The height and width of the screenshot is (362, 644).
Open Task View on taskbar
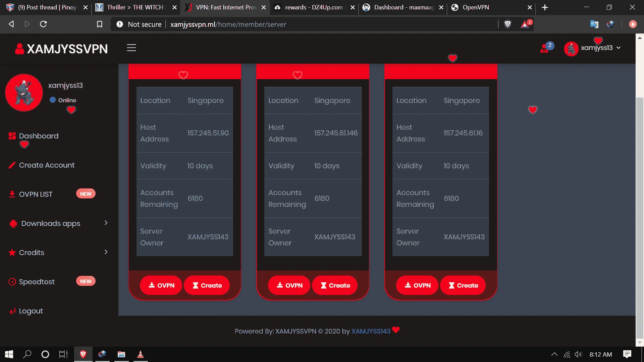(x=63, y=354)
